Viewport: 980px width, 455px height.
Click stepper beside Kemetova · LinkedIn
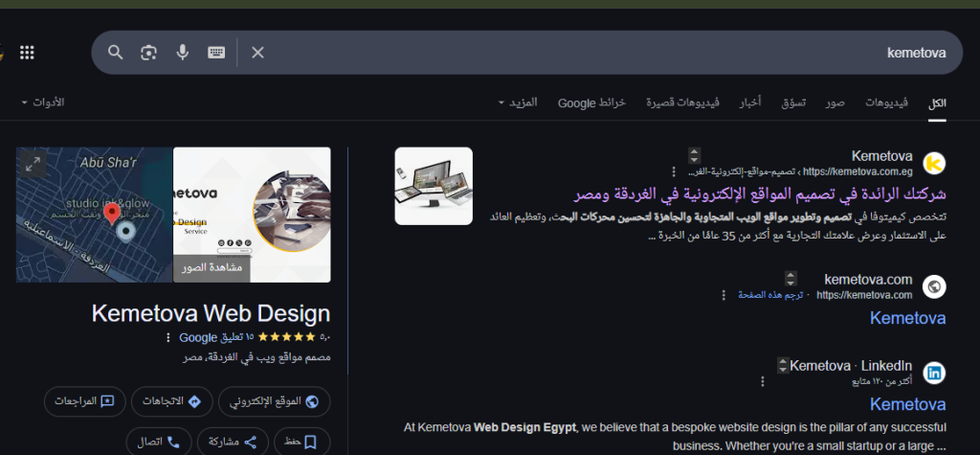[783, 365]
